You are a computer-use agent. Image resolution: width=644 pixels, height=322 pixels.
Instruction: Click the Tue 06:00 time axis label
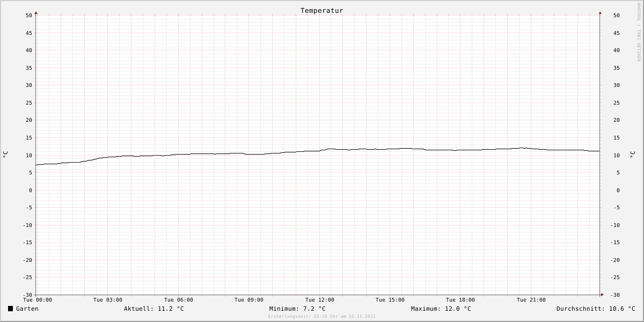(x=179, y=300)
